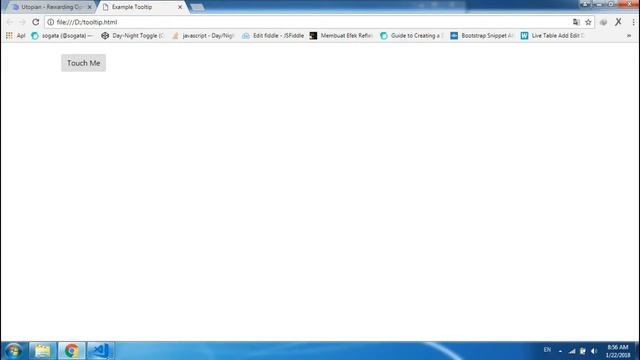The height and width of the screenshot is (360, 640).
Task: Click the network signal tray icon
Action: [572, 351]
